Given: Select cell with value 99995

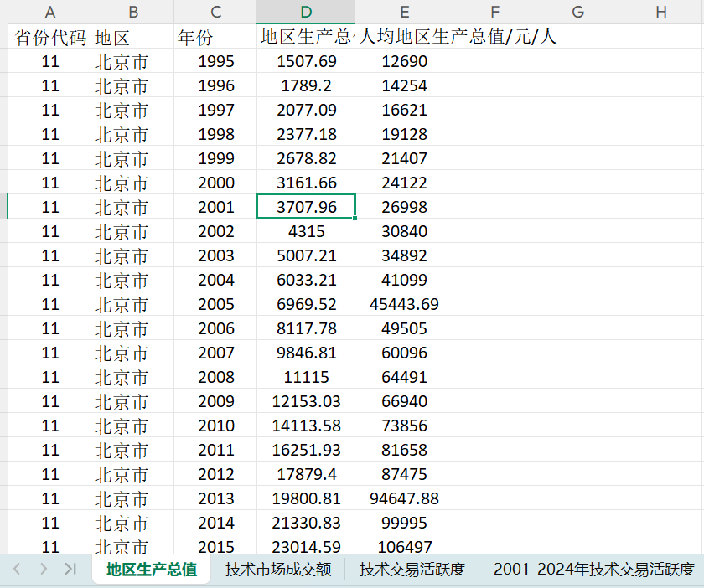Looking at the screenshot, I should click(404, 522).
